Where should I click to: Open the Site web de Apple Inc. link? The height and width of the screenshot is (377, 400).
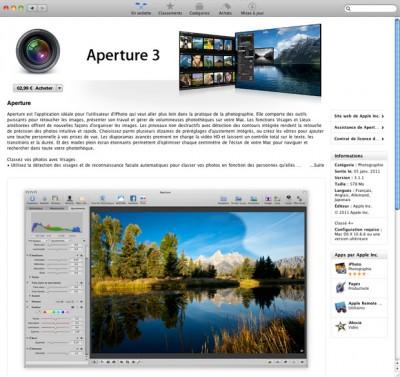(359, 116)
